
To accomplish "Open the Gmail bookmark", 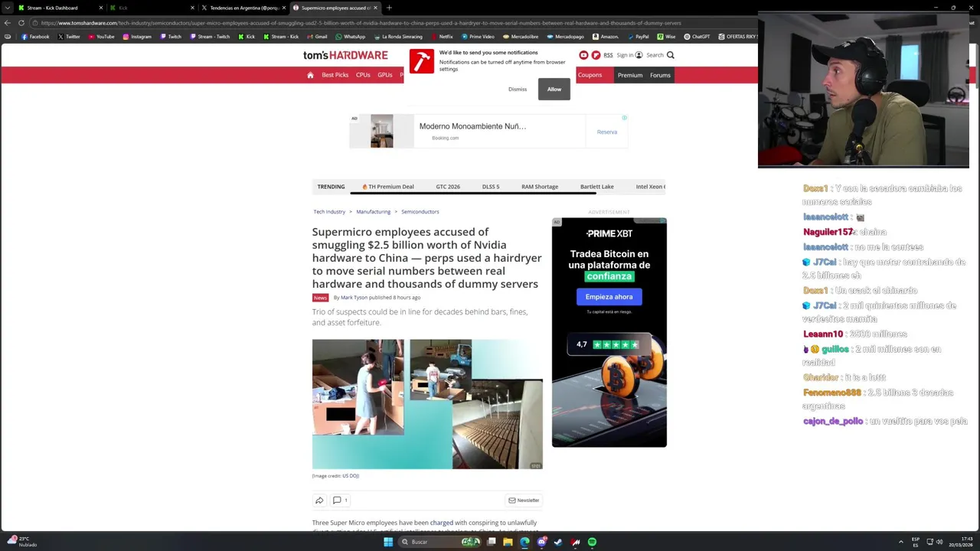I will point(317,37).
